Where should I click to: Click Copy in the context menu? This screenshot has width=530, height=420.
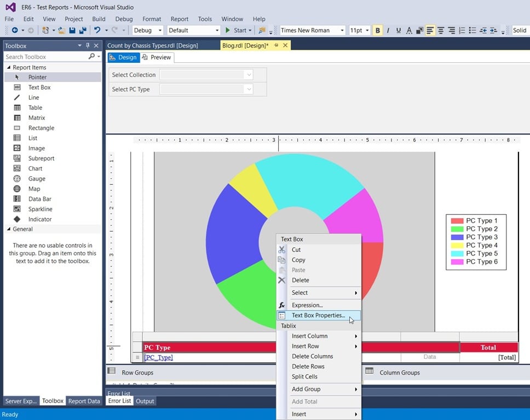click(x=298, y=260)
